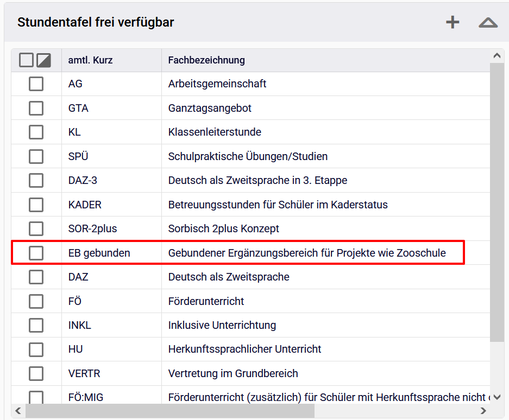Select the EB gebunden row checkbox

tap(36, 253)
